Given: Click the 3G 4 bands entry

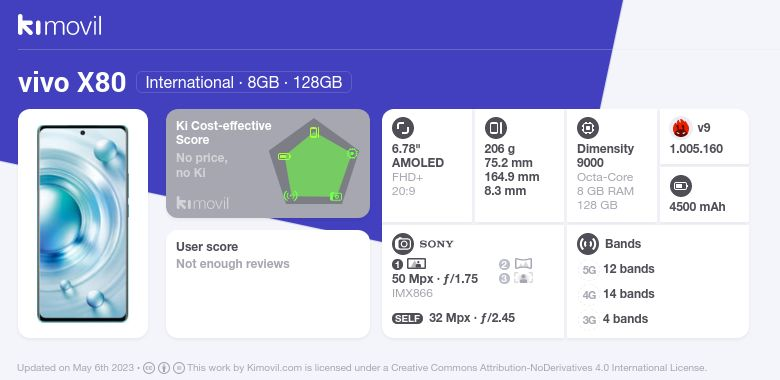Looking at the screenshot, I should tap(614, 319).
